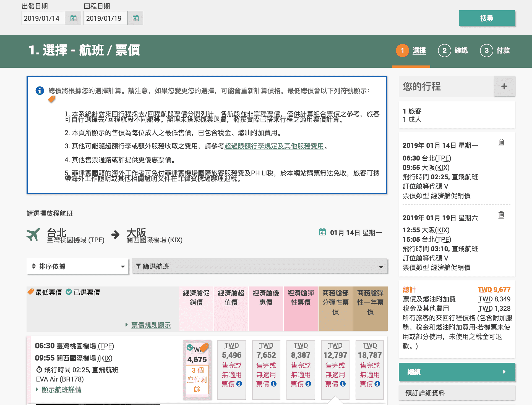Click the calendar icon beside 01月14日 星期一
The image size is (532, 405).
coord(322,232)
